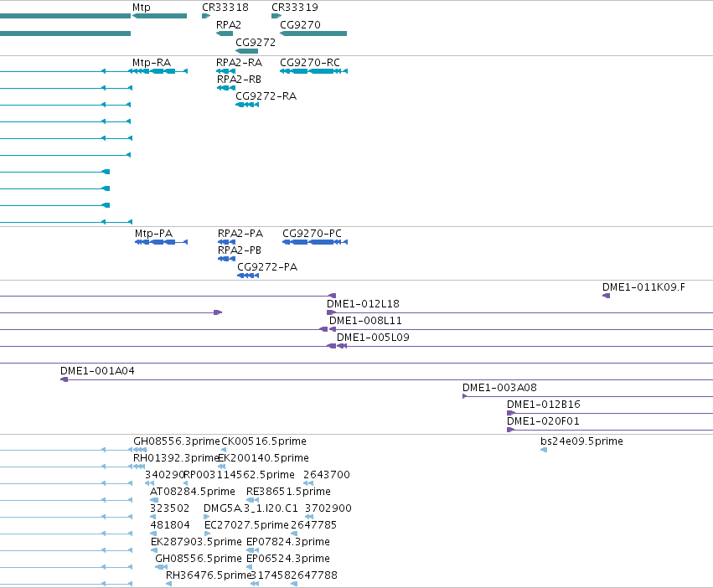Click the DME1-001A04 BAC label
The image size is (713, 588).
[x=97, y=372]
